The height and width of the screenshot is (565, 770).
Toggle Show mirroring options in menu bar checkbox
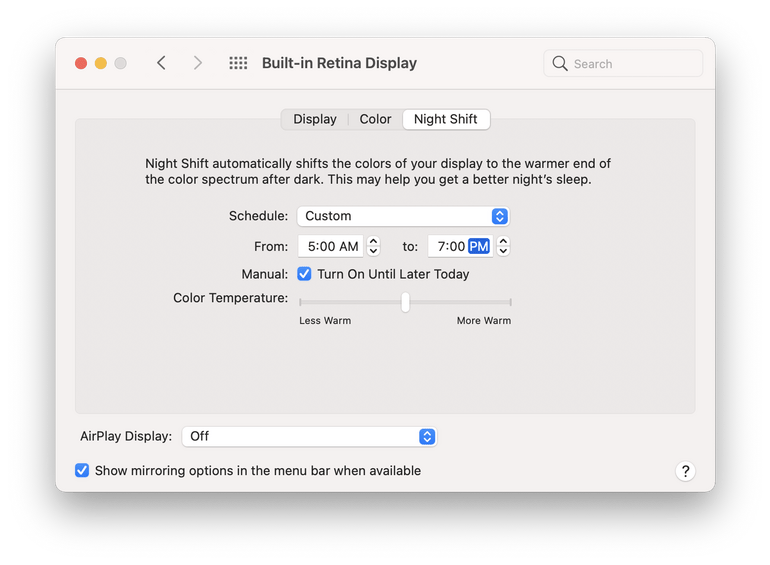82,470
